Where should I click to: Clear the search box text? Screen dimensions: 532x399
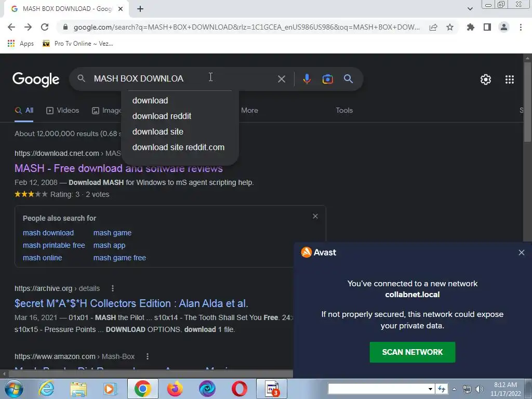281,79
